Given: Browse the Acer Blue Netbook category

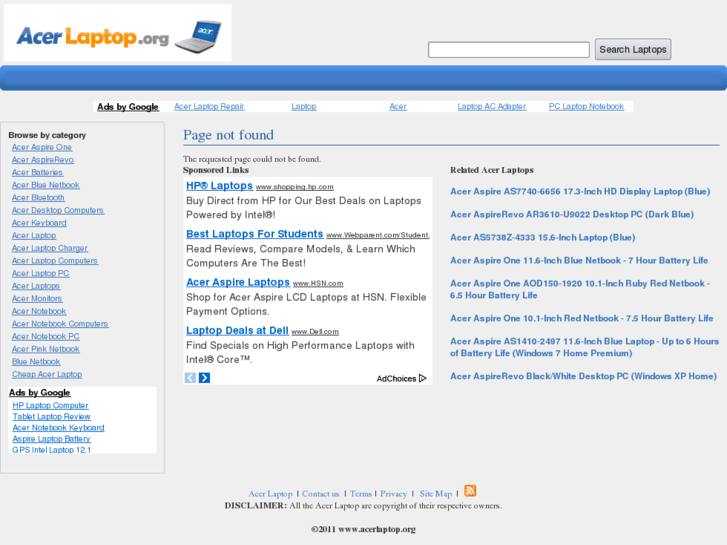Looking at the screenshot, I should pos(45,185).
